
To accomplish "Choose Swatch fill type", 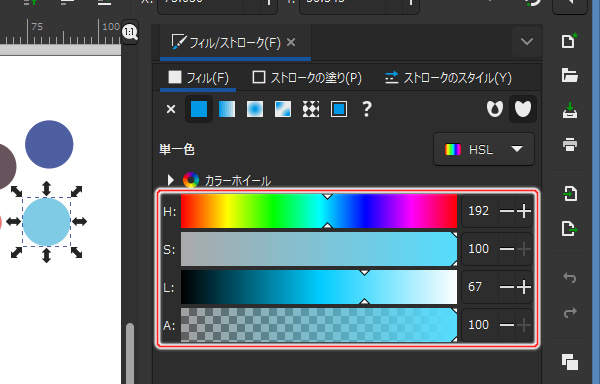I will pyautogui.click(x=339, y=109).
